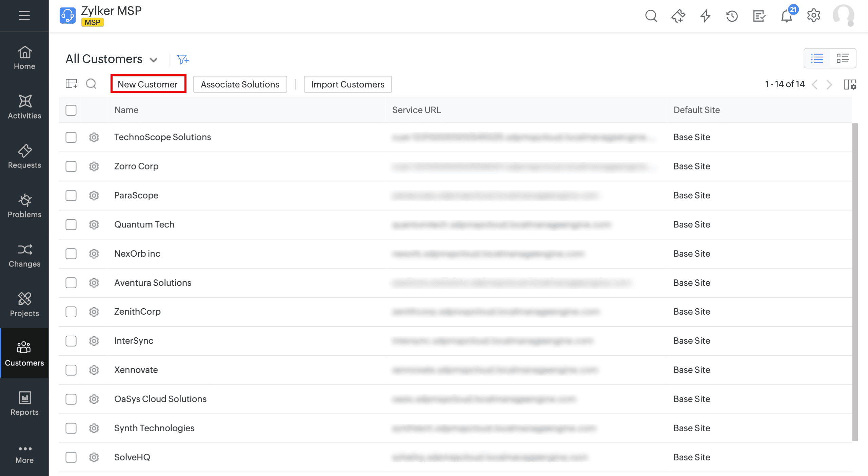Select the Quantum Tech row checkbox
The image size is (868, 476).
tap(71, 224)
